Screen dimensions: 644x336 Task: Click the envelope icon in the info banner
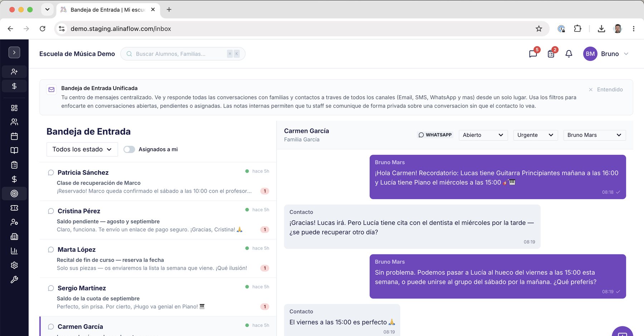click(x=52, y=90)
